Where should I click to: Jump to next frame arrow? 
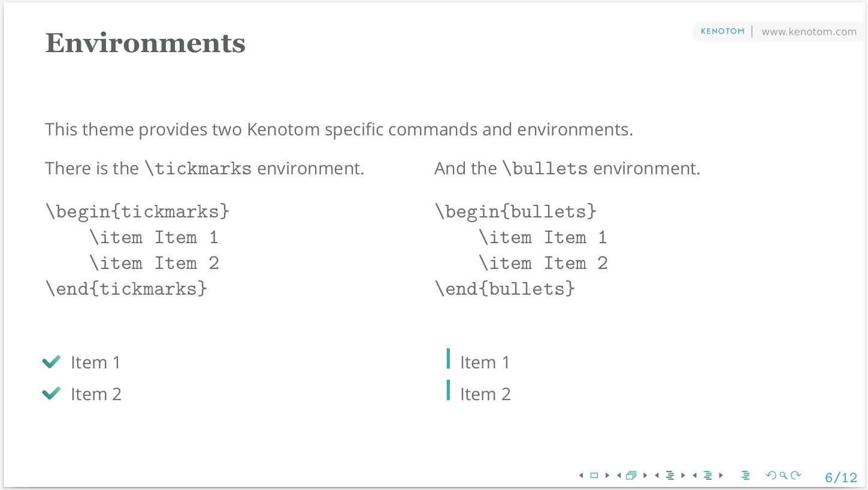tap(645, 476)
